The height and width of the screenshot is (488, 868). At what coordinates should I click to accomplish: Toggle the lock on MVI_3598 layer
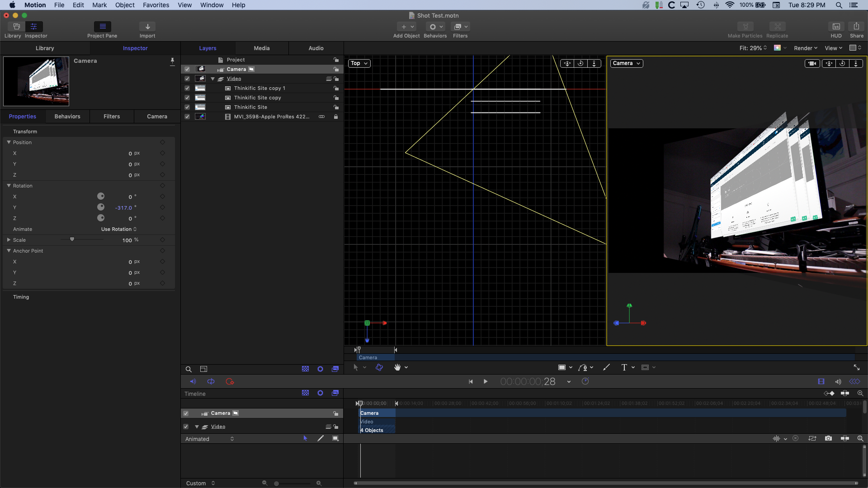click(336, 117)
